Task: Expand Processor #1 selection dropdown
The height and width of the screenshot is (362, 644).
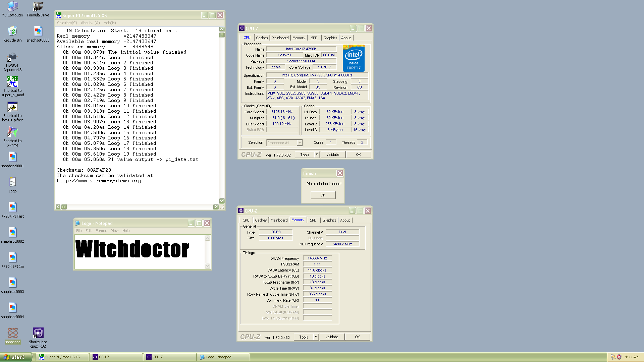Action: click(300, 143)
